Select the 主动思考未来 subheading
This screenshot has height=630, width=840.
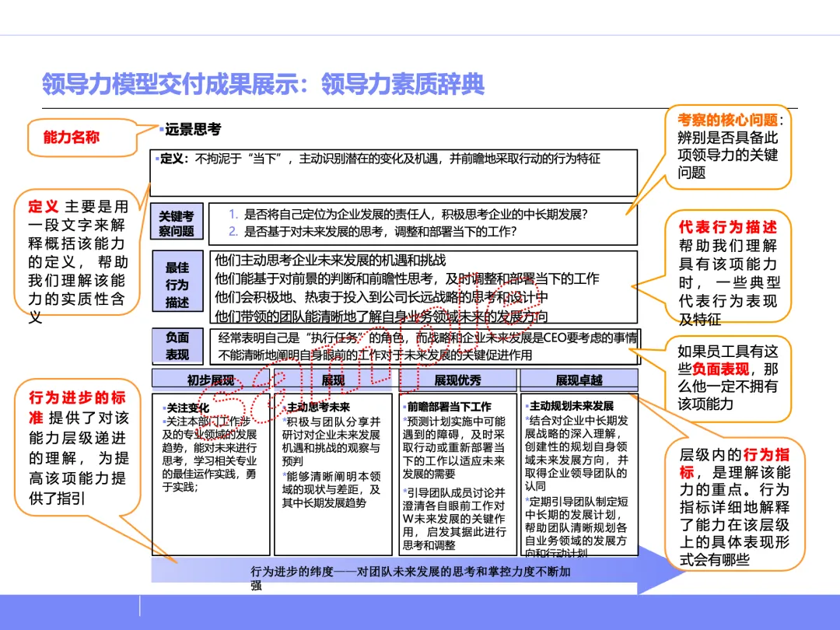coord(317,408)
